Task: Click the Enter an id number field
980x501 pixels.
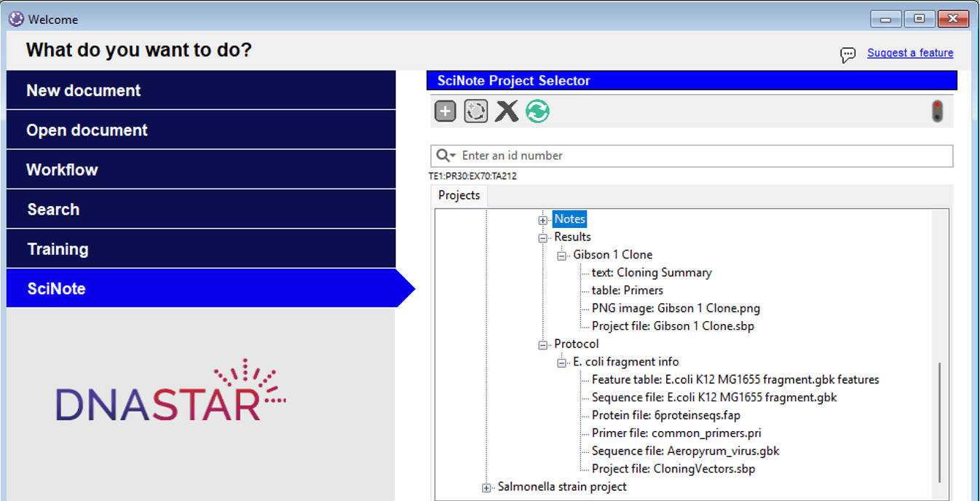Action: click(x=692, y=156)
